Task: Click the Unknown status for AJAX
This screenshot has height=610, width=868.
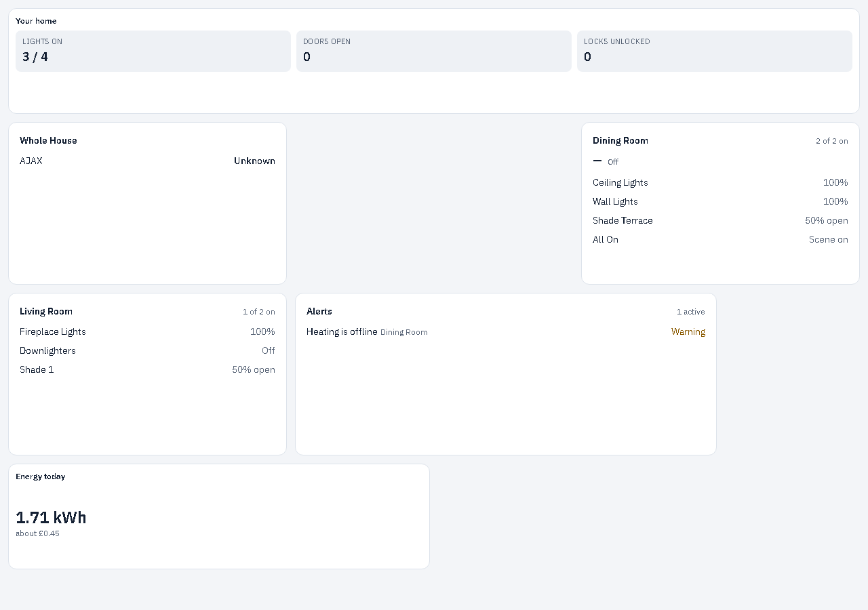Action: coord(254,161)
